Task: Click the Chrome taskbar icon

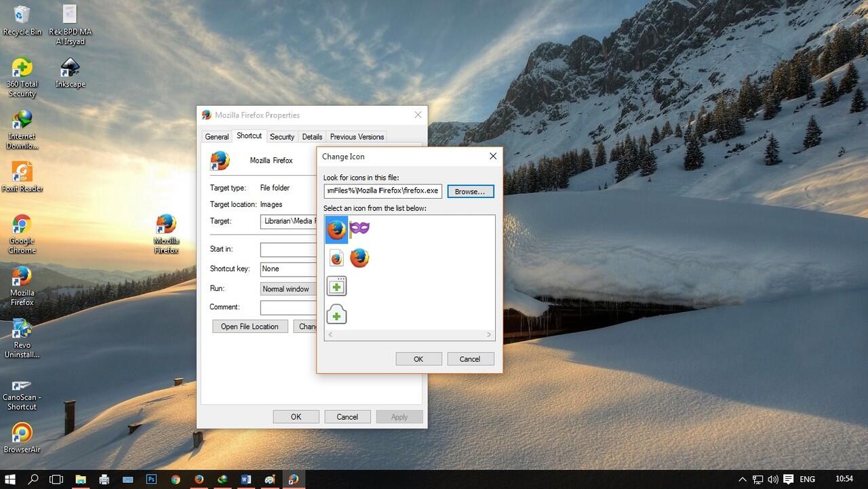Action: tap(175, 479)
